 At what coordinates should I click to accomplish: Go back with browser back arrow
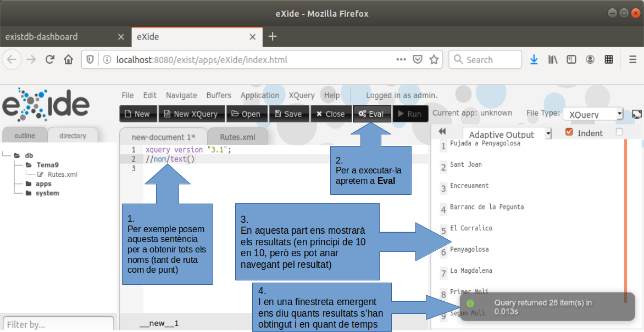click(x=12, y=59)
